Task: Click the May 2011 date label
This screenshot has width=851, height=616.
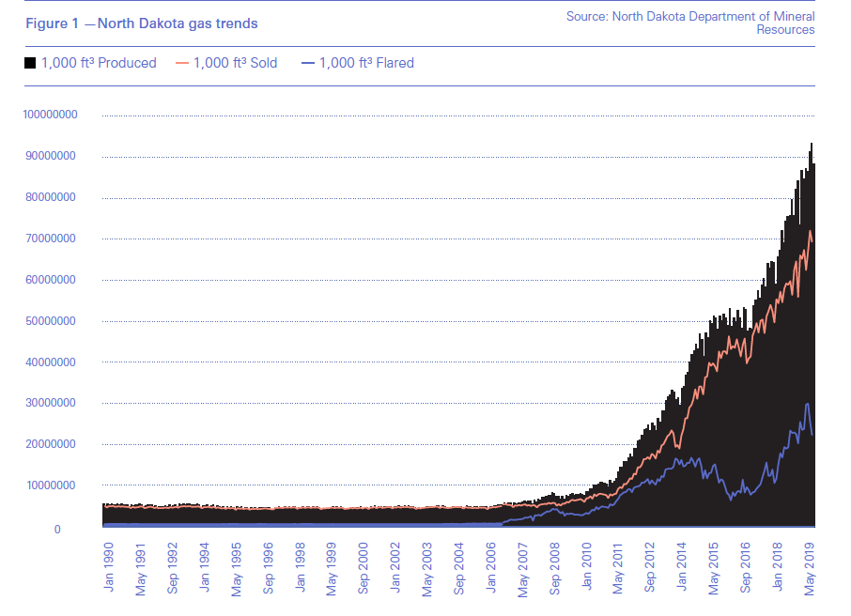Action: (618, 564)
